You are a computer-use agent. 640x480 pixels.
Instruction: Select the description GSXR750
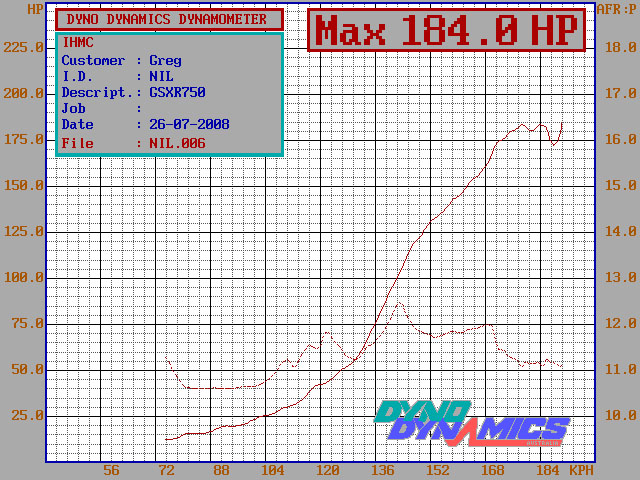(177, 92)
